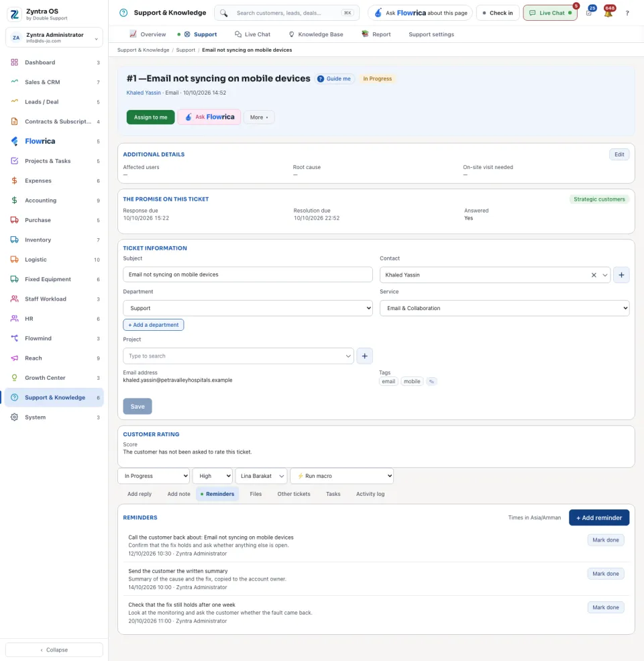Change the High priority dropdown

click(x=213, y=476)
